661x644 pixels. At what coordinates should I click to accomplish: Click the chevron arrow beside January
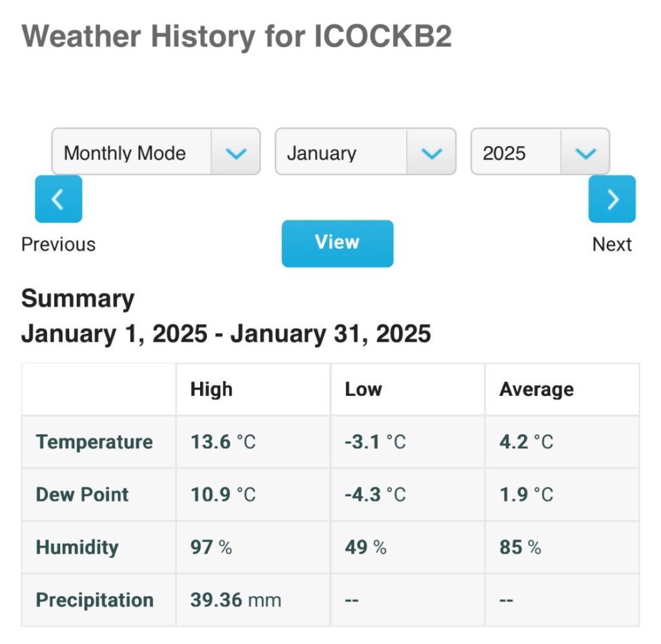tap(431, 152)
